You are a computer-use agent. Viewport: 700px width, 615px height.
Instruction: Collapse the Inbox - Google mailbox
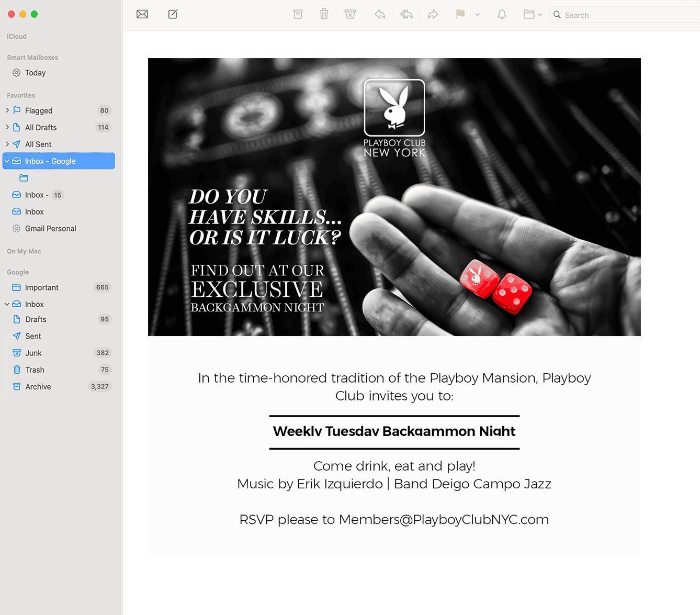(x=7, y=161)
